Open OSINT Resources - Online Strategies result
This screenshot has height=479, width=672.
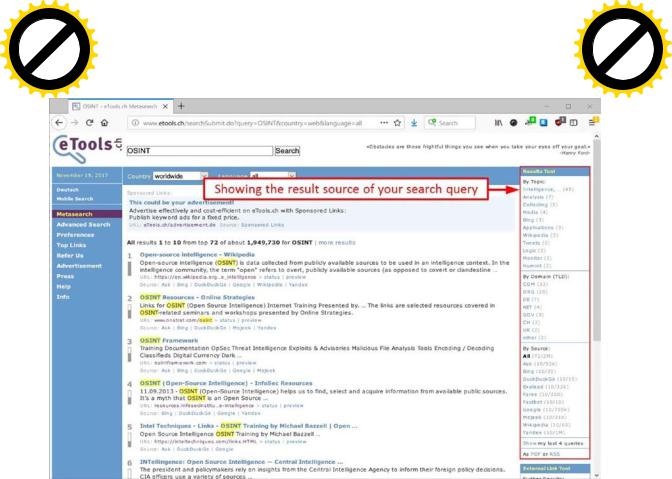point(197,297)
